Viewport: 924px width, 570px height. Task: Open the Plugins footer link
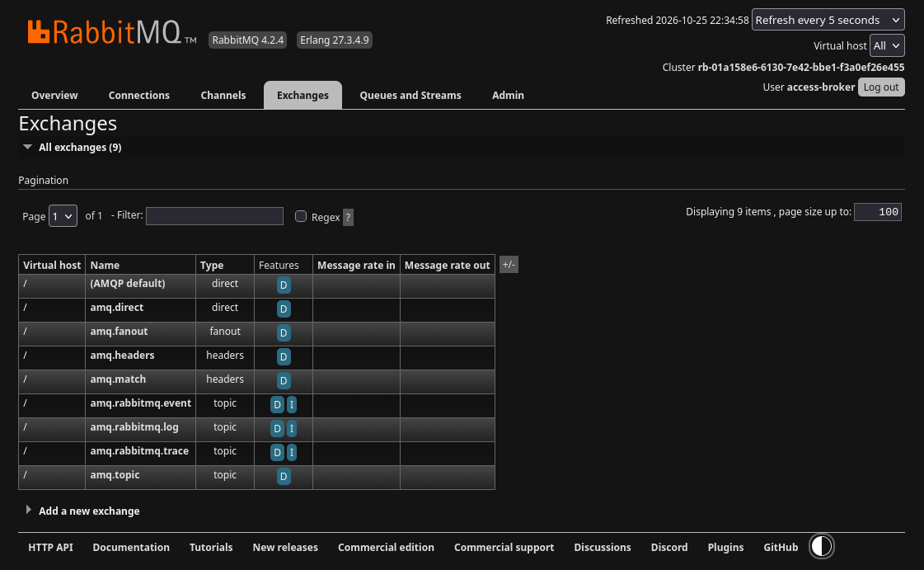(725, 547)
